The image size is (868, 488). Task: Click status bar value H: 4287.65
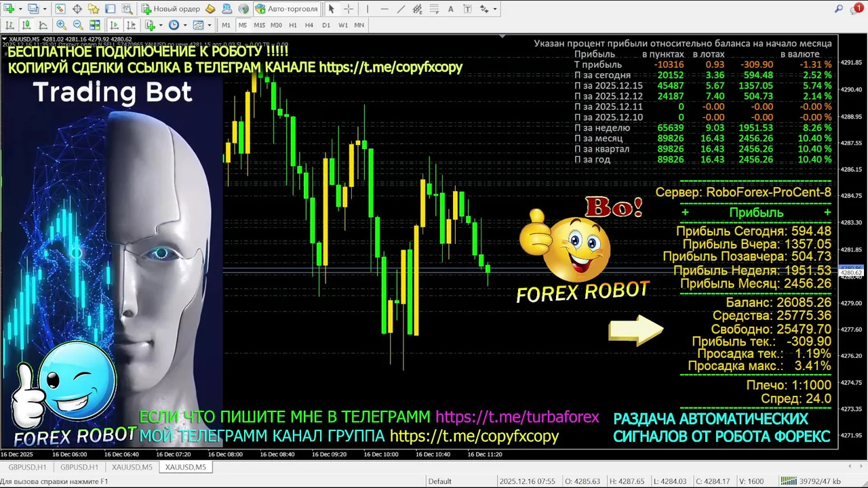tap(627, 481)
